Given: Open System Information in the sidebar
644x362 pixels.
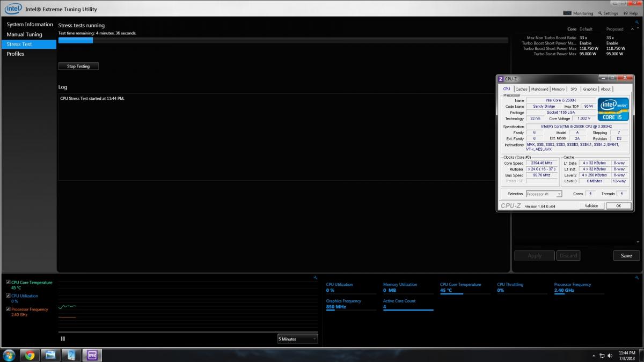Looking at the screenshot, I should pos(30,24).
